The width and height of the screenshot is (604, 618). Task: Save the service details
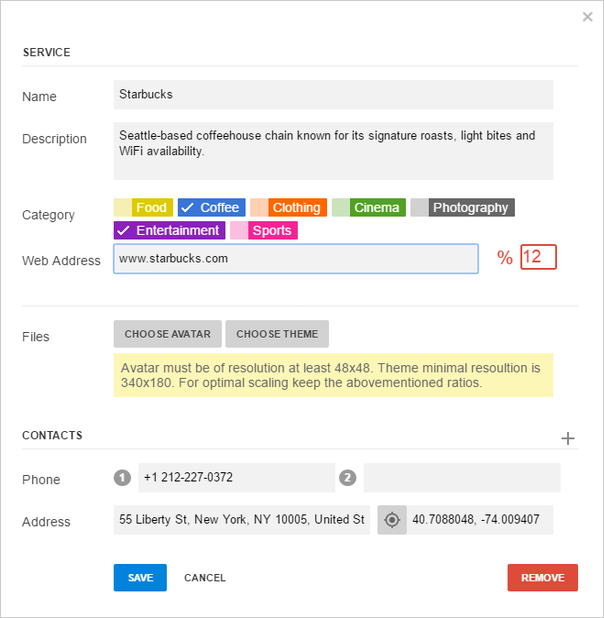click(x=140, y=578)
